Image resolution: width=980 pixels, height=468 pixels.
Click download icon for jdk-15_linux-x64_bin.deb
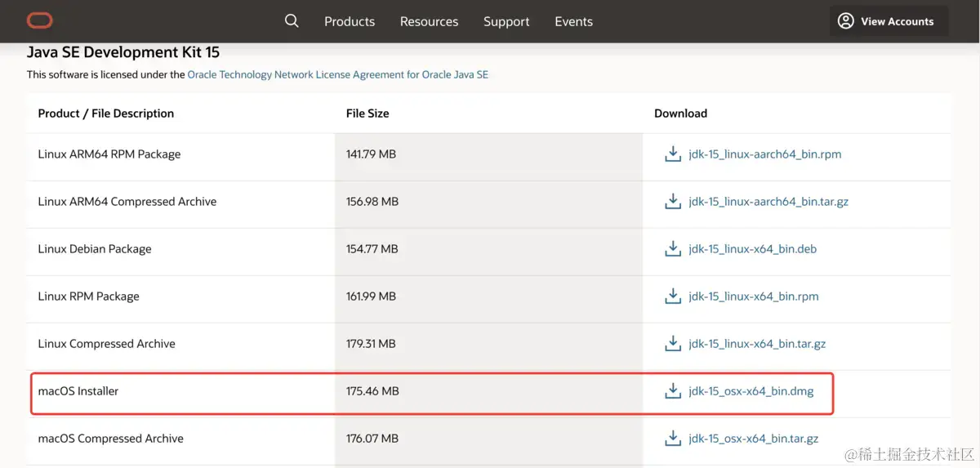[x=673, y=249]
